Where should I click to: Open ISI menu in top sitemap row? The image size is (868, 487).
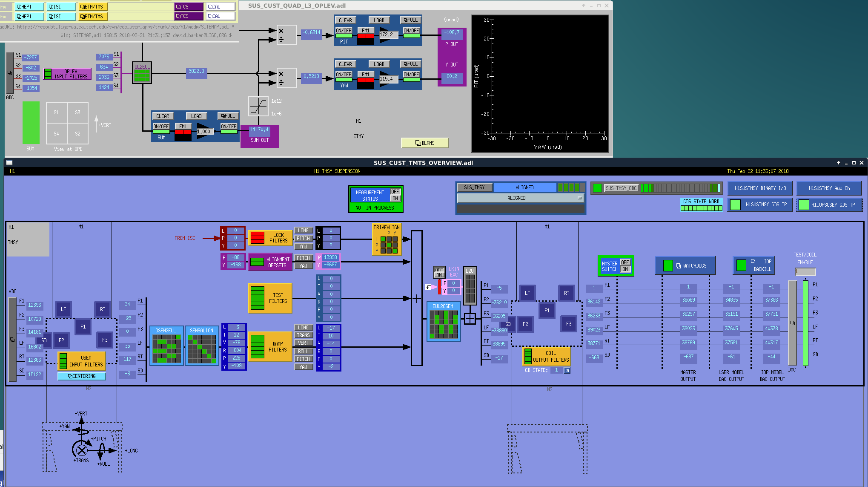[x=61, y=7]
